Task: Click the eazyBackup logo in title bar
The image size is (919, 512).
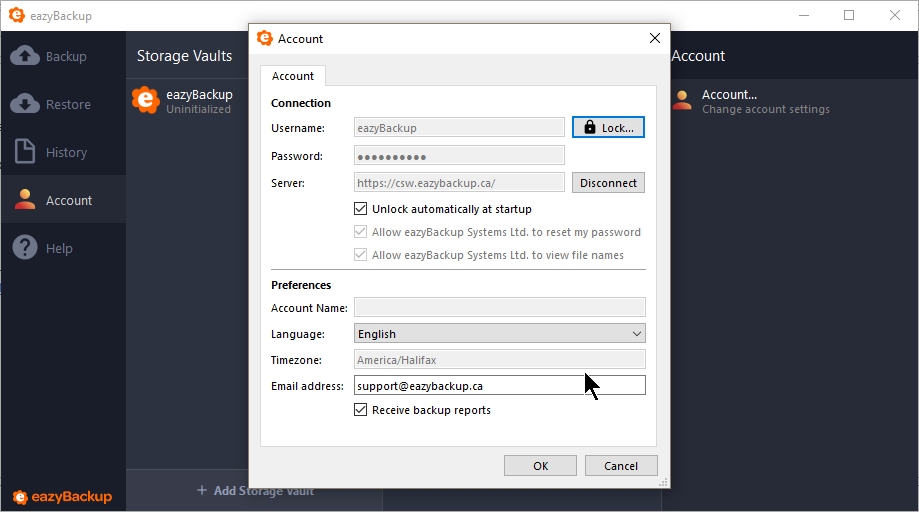Action: (16, 15)
